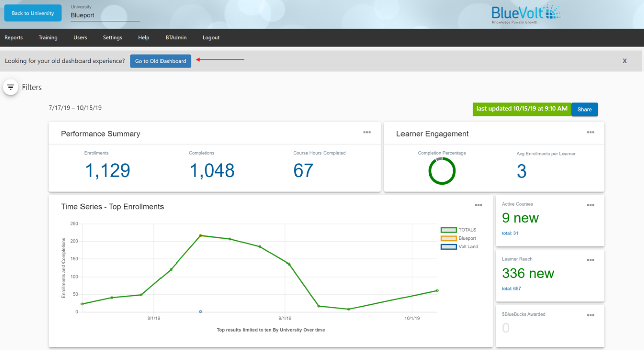Open the Filters panel icon

tap(11, 87)
